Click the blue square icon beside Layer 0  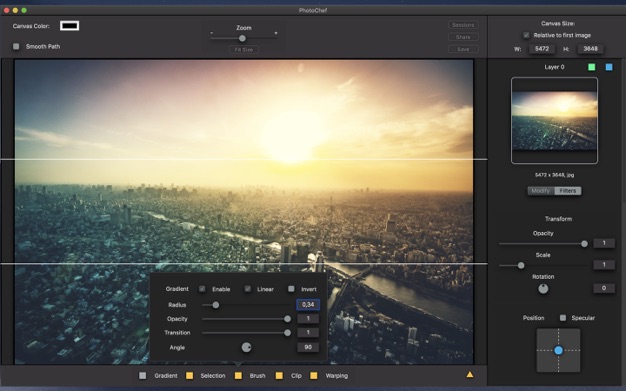click(x=609, y=67)
